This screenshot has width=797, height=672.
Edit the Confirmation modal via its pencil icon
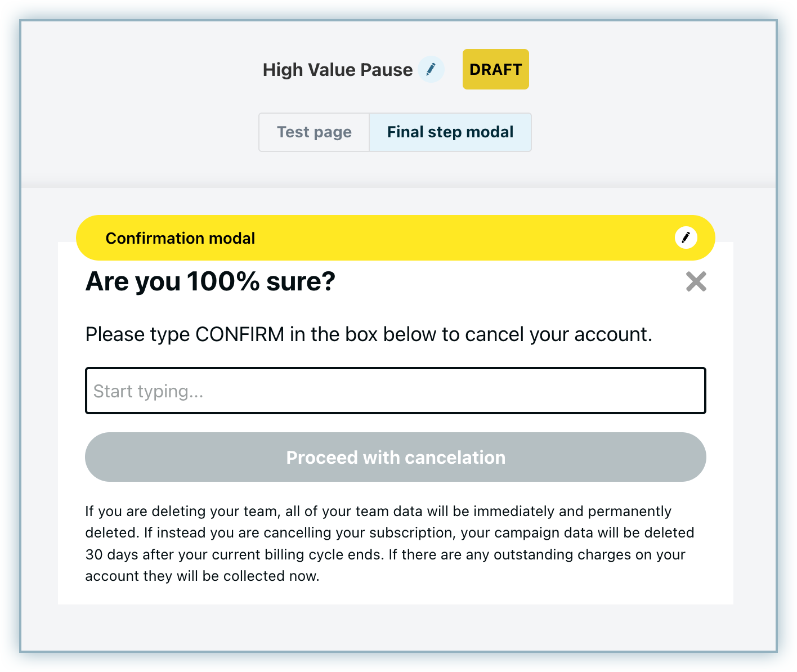686,238
